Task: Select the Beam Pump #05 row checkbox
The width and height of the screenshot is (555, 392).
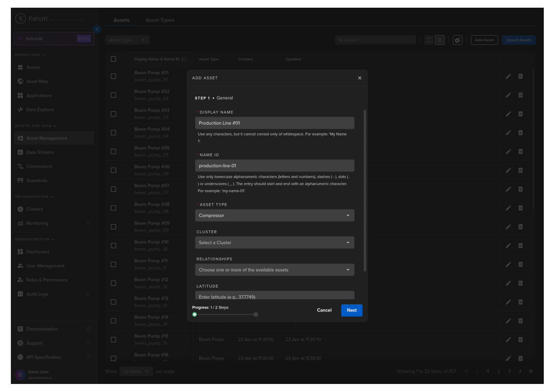Action: pos(114,152)
